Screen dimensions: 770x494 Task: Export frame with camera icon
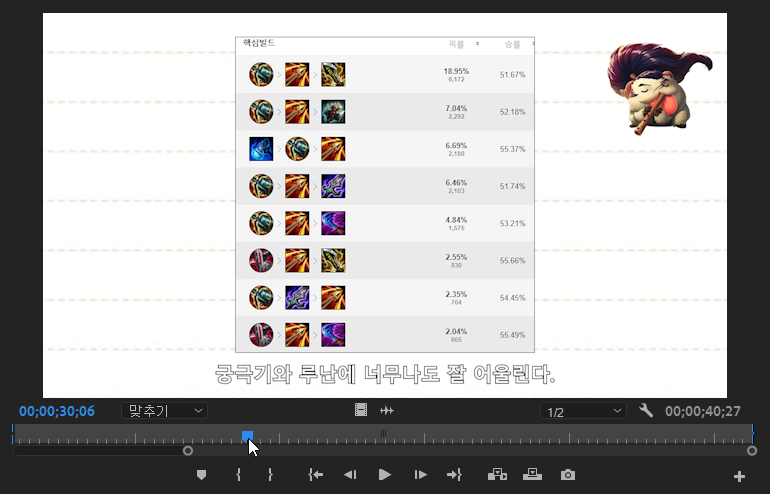click(568, 475)
